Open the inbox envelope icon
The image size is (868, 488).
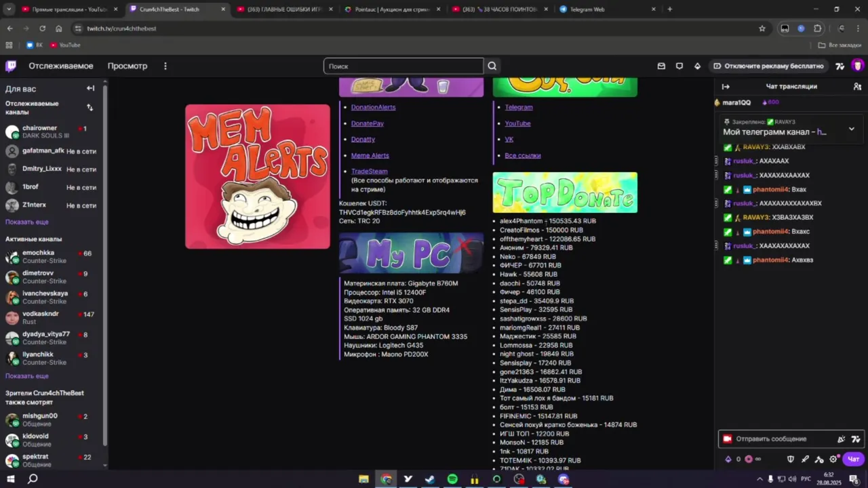pyautogui.click(x=661, y=66)
